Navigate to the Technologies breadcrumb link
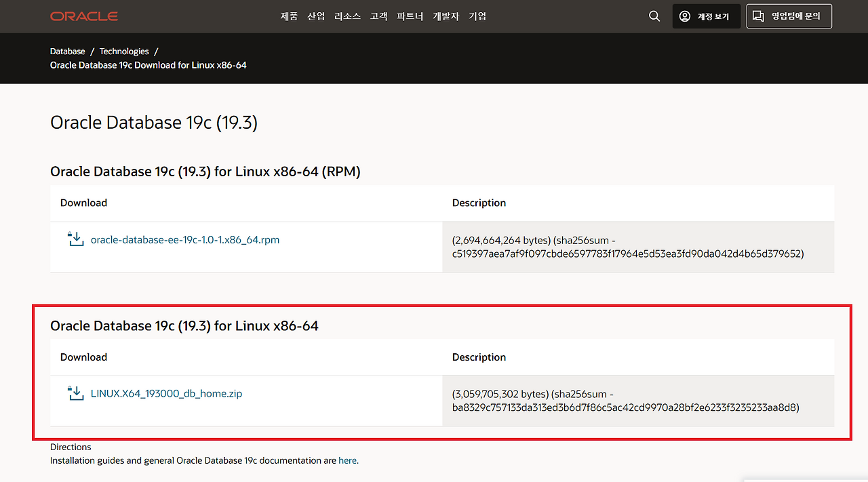868x482 pixels. 124,51
